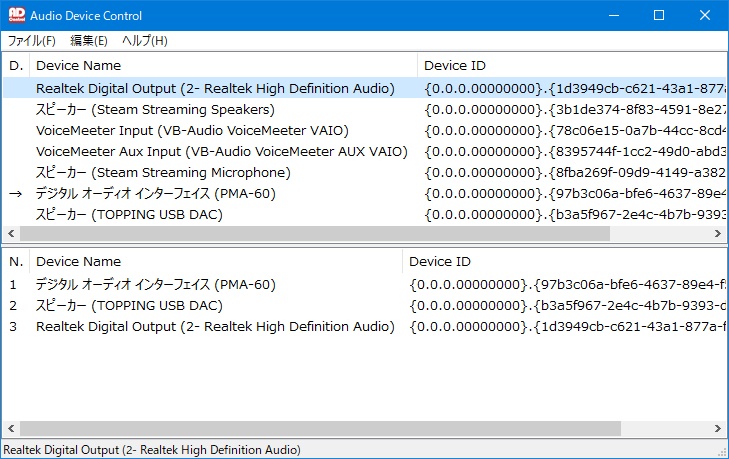Click device ID {1d3949cb in lower list
The image size is (729, 459).
click(x=567, y=326)
